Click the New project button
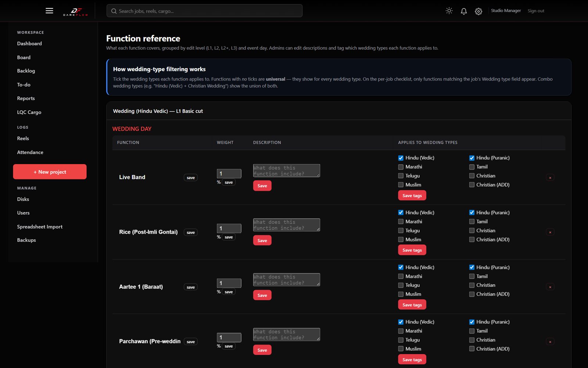 [50, 172]
